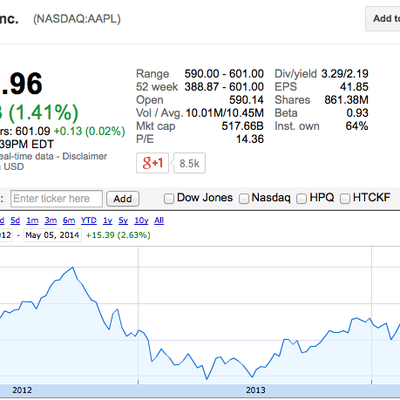Click the Add ticker button
The image size is (400, 400).
pos(123,199)
